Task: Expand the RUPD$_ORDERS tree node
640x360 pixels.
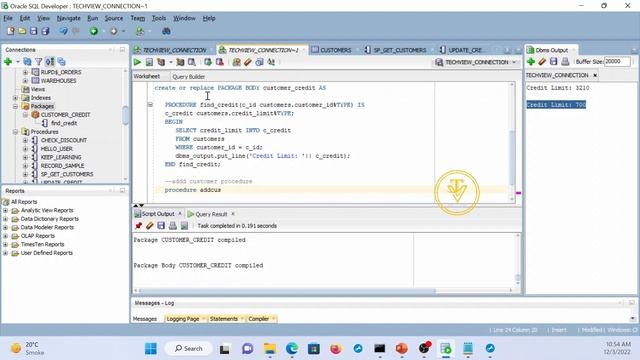Action: [x=25, y=72]
